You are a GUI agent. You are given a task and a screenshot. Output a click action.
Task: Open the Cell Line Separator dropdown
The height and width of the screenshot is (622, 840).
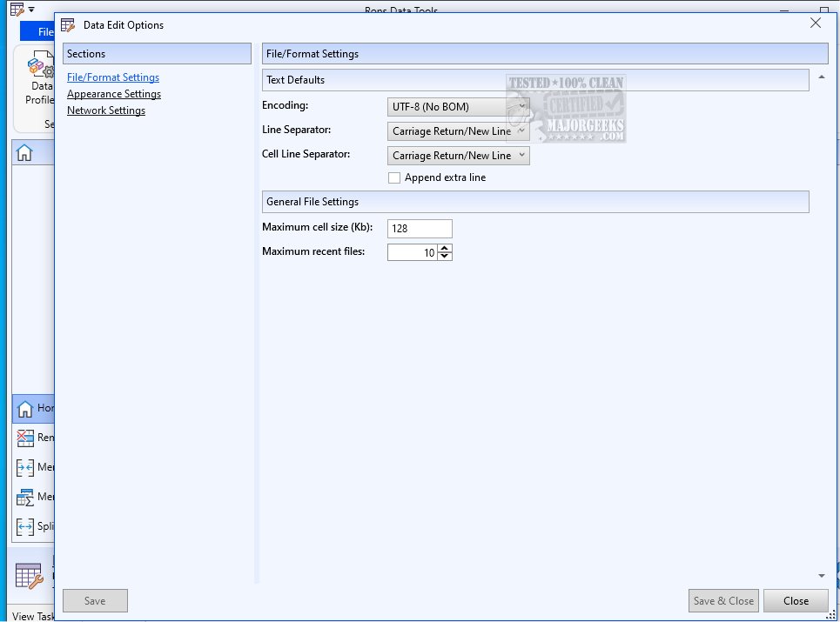[458, 155]
